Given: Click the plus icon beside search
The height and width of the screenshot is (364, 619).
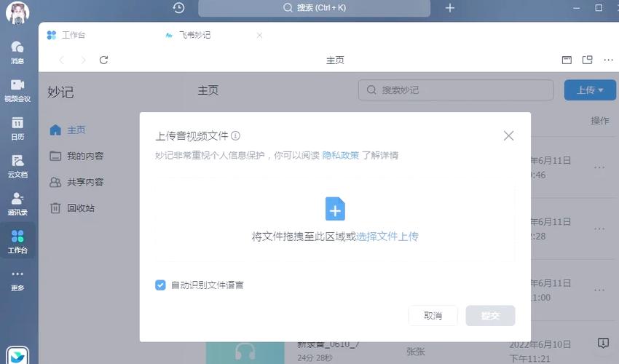Looking at the screenshot, I should 449,8.
